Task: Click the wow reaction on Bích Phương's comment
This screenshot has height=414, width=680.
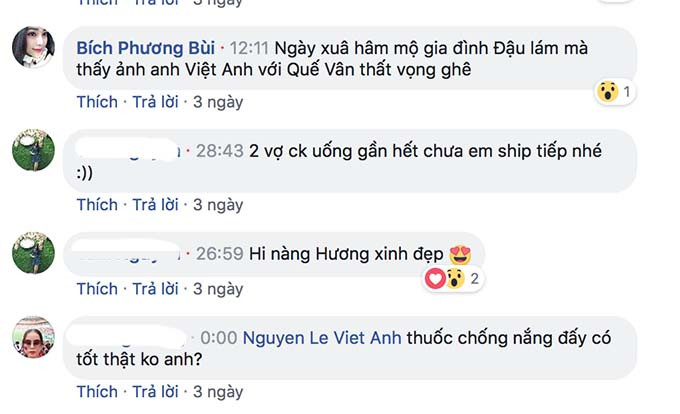Action: click(x=608, y=92)
